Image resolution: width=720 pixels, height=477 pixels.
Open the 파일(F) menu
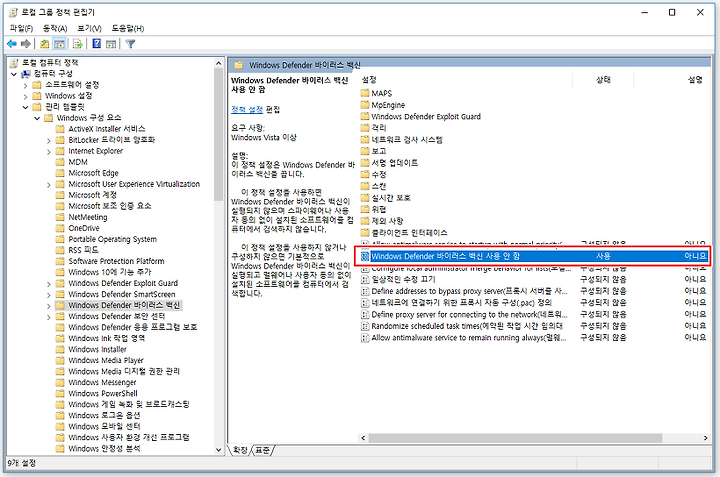(22, 28)
